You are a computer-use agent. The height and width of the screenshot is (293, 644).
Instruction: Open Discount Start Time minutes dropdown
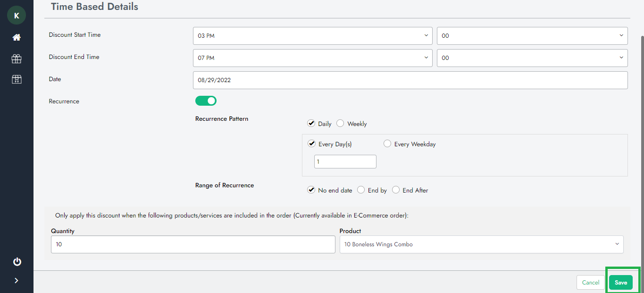point(532,36)
